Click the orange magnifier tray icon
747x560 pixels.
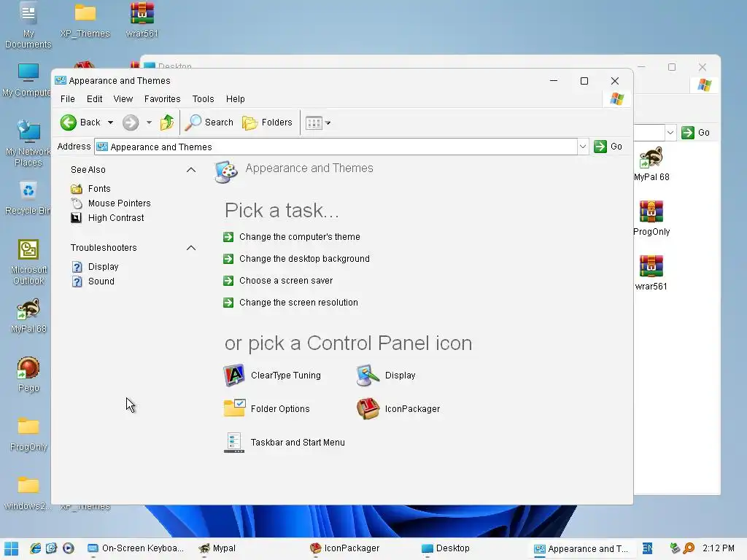(689, 548)
